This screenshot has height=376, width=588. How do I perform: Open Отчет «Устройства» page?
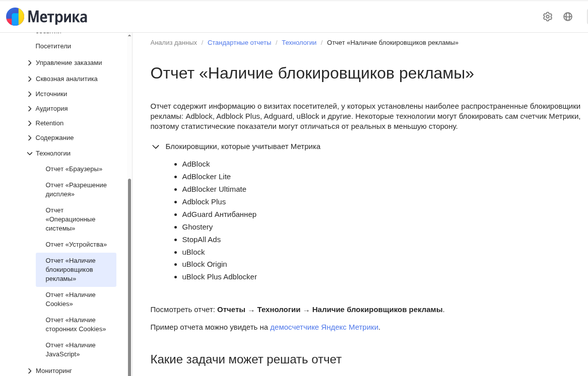click(76, 245)
